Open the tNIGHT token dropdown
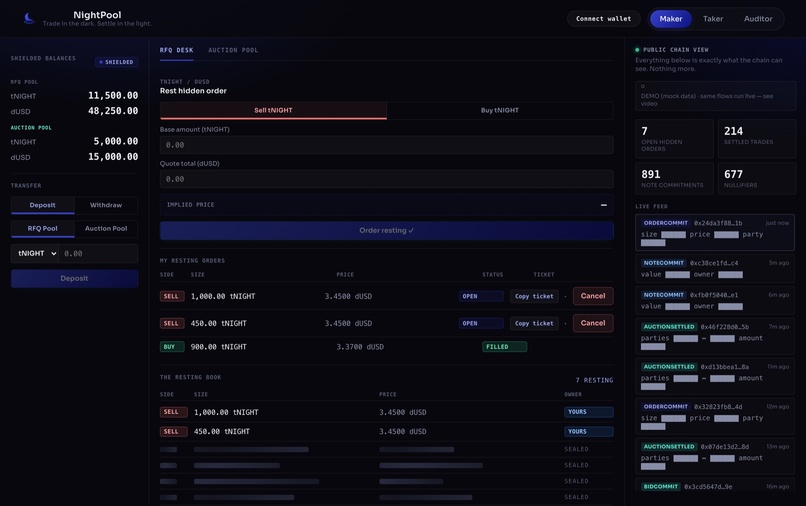 tap(35, 254)
